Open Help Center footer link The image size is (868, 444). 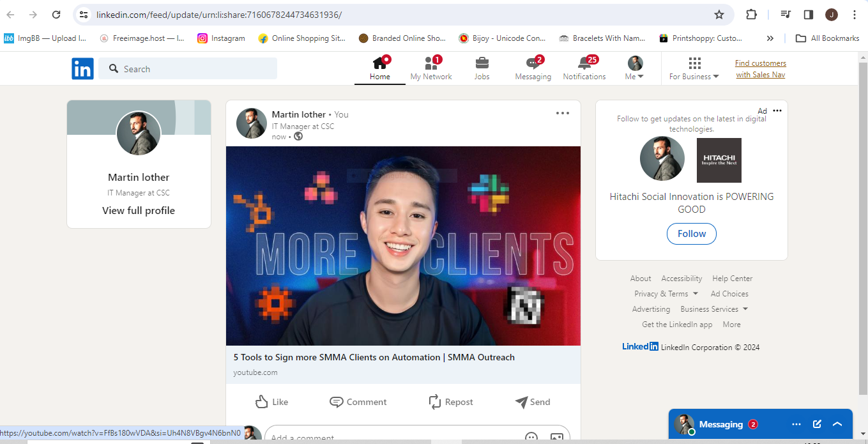733,279
